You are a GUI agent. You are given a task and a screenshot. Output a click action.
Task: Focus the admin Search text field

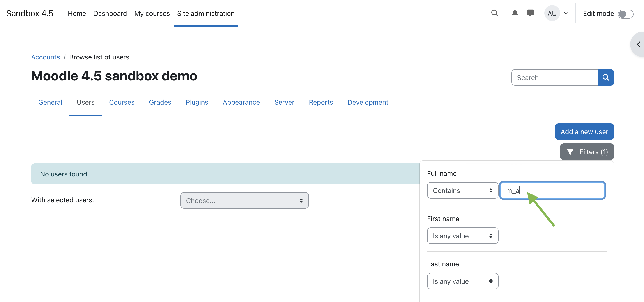554,78
